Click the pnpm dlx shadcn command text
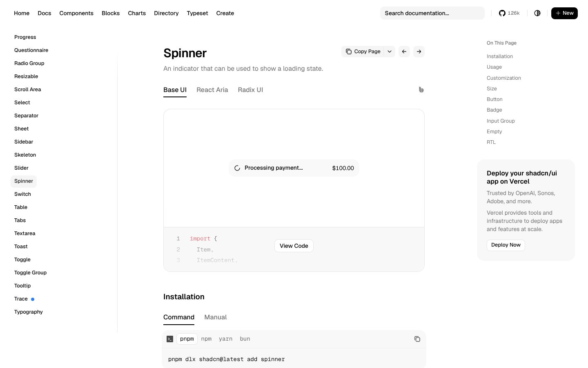 (x=226, y=359)
